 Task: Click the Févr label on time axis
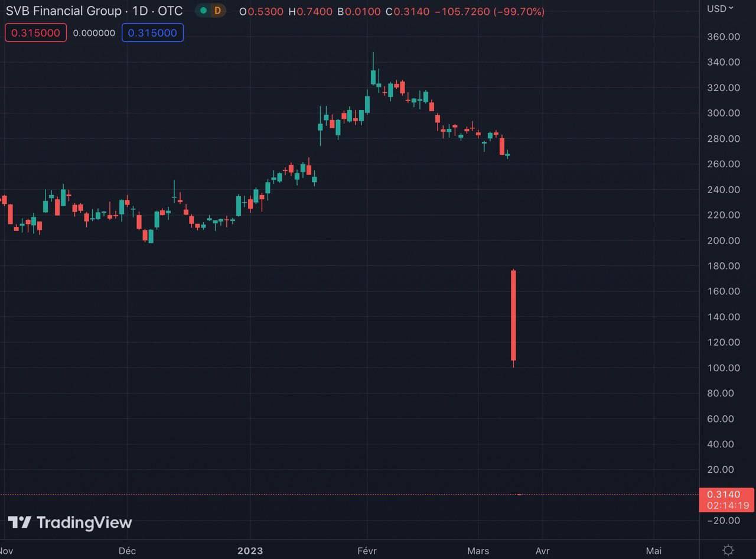coord(367,551)
